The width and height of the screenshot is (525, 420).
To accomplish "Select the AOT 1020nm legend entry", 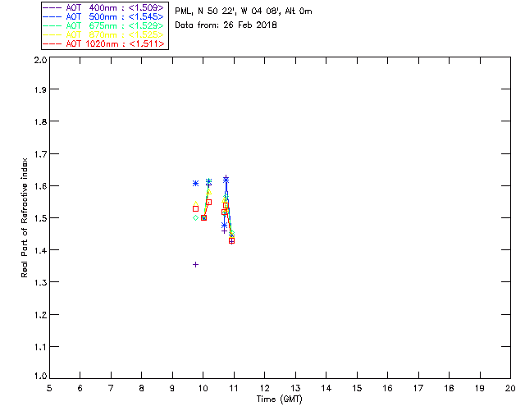I will [103, 43].
